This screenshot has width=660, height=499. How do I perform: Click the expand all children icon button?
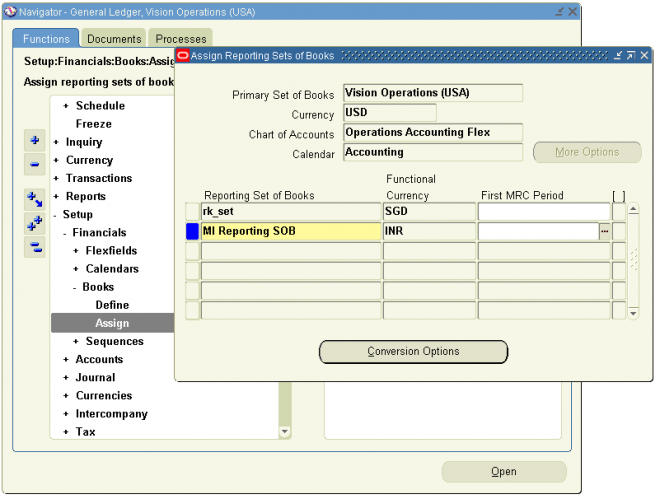click(x=35, y=199)
